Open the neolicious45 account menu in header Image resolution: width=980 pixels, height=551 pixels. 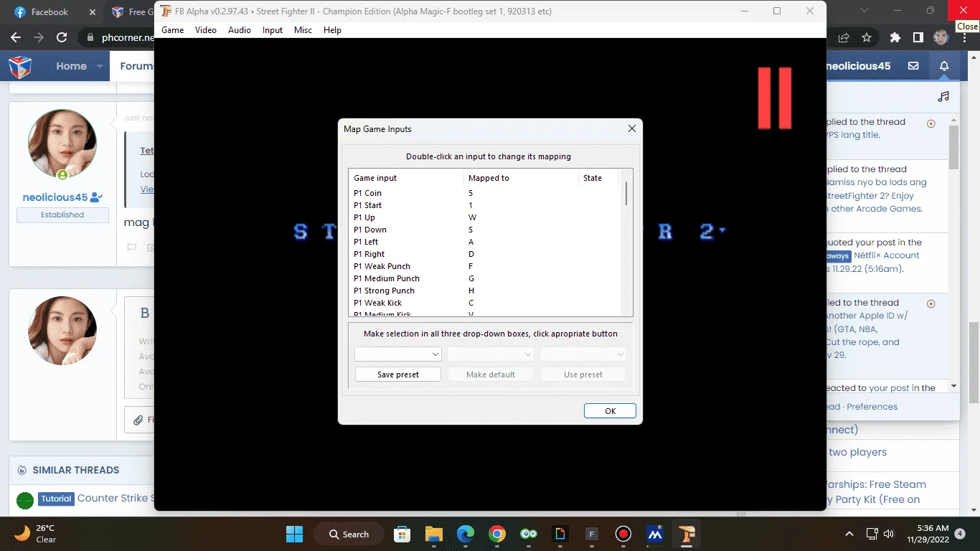pos(858,66)
